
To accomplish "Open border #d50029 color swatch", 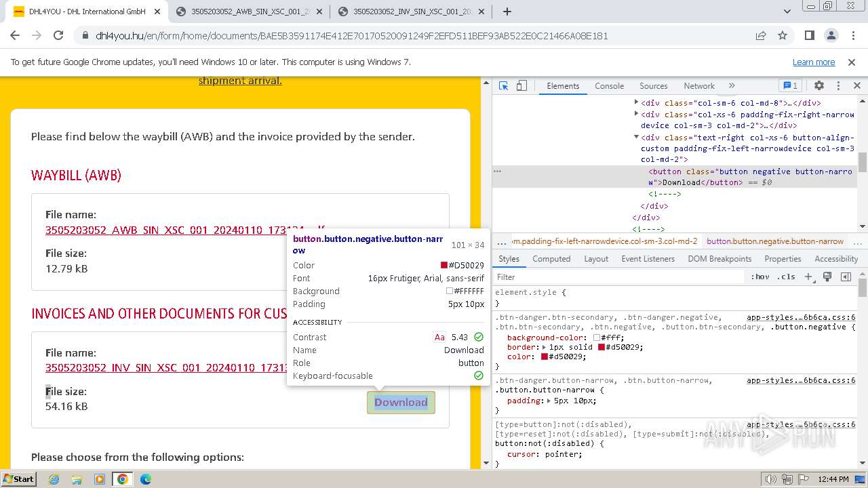I will (x=601, y=347).
